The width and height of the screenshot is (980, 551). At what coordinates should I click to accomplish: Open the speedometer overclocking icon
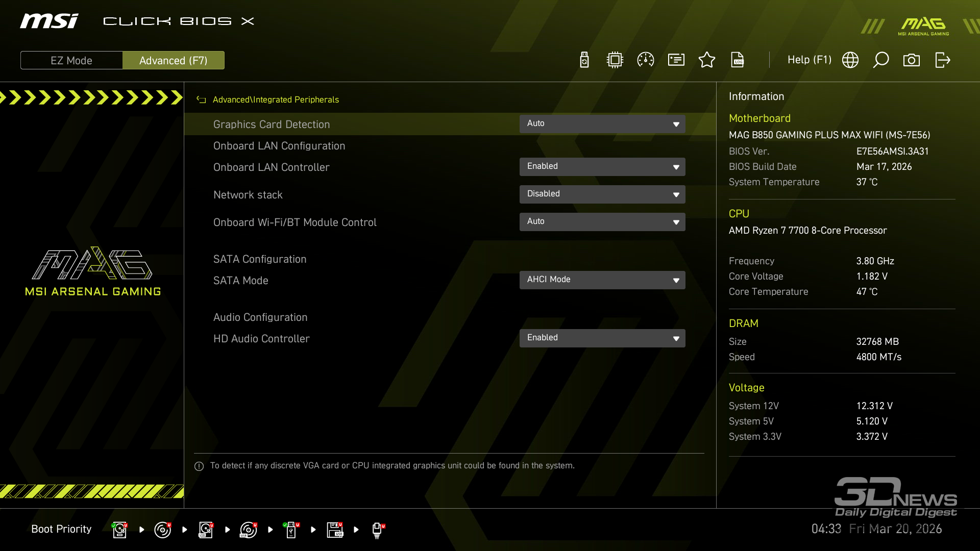[646, 60]
